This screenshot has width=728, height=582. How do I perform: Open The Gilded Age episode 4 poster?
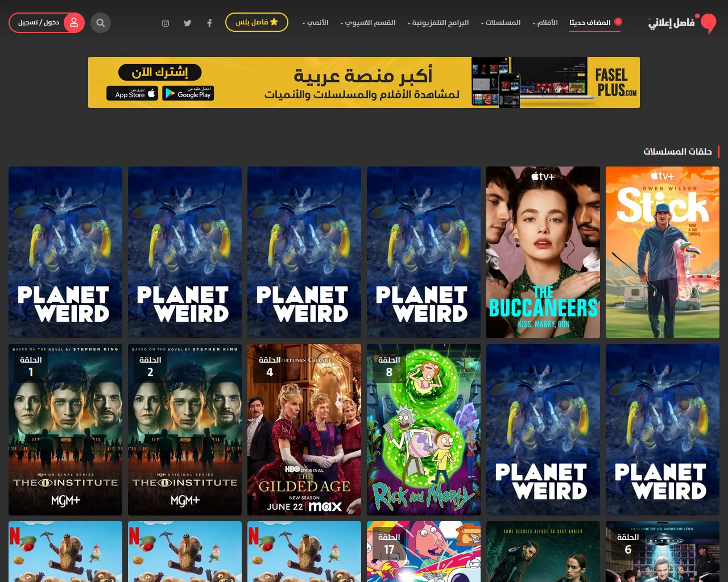point(304,430)
